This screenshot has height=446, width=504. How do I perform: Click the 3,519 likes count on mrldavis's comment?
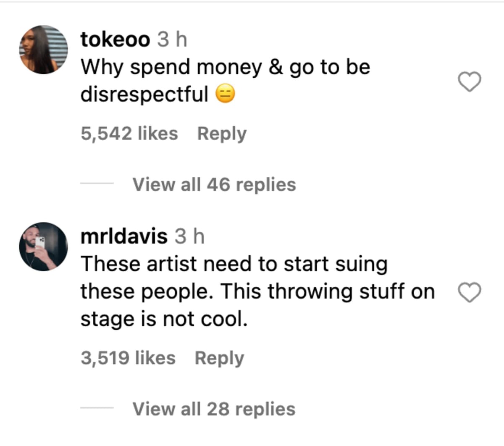(x=128, y=357)
